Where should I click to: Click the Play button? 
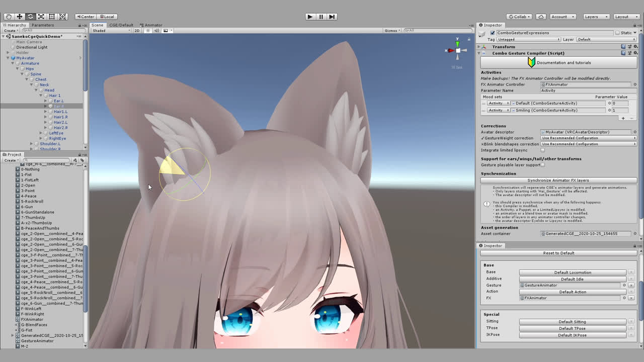click(x=310, y=17)
